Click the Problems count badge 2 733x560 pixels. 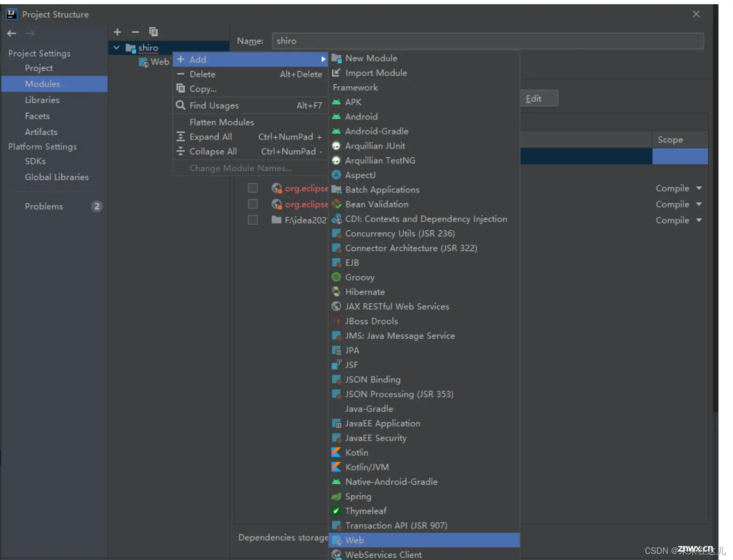point(97,206)
